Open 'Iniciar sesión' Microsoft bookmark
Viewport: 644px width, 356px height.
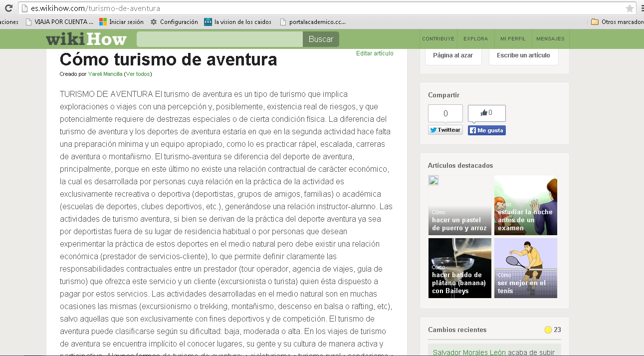tap(122, 22)
